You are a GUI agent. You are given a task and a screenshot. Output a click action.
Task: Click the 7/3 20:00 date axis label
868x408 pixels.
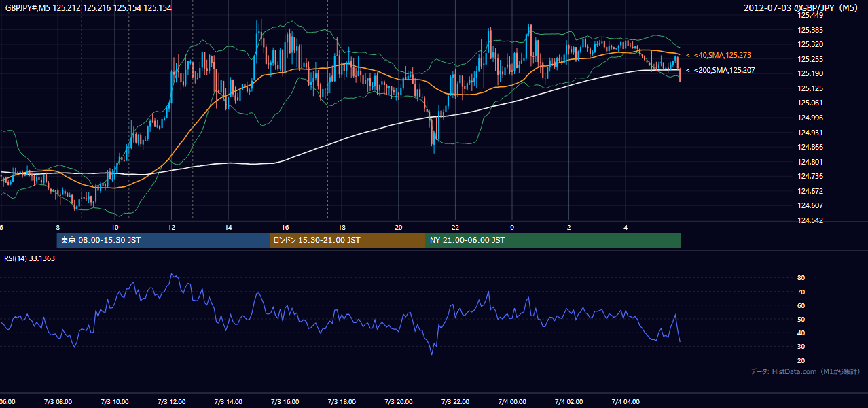pyautogui.click(x=399, y=401)
